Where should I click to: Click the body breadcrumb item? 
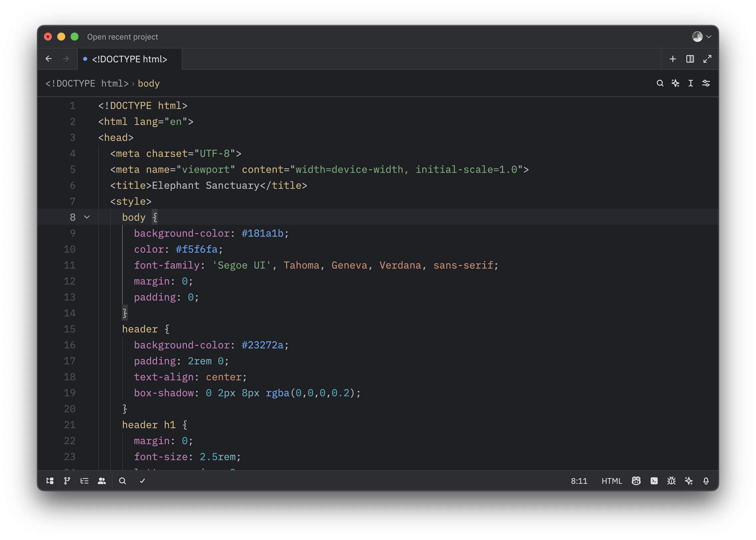149,83
